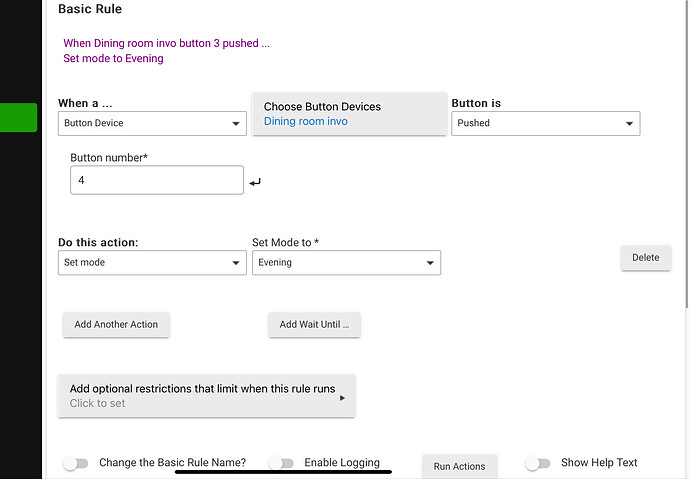
Task: Click the purple rule summary text
Action: (x=166, y=50)
